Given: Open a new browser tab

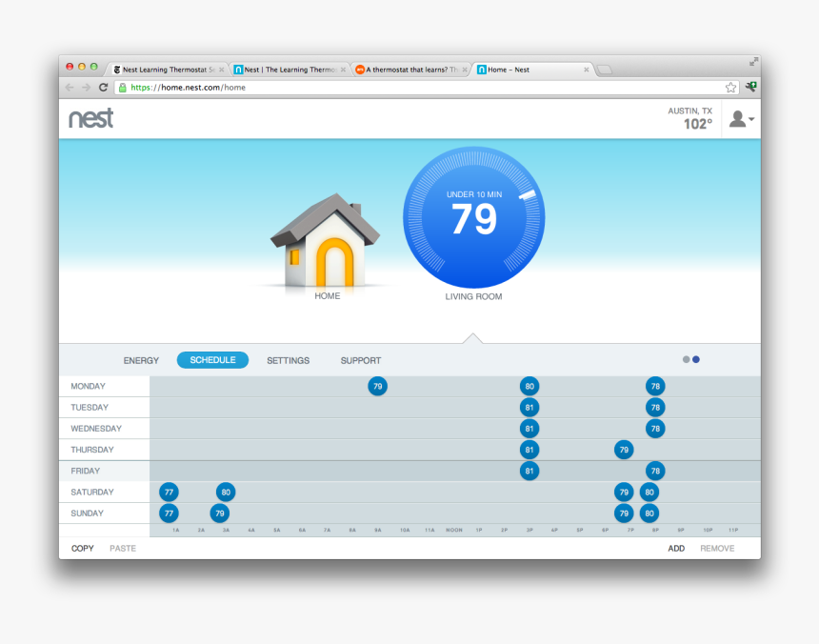Looking at the screenshot, I should 605,70.
